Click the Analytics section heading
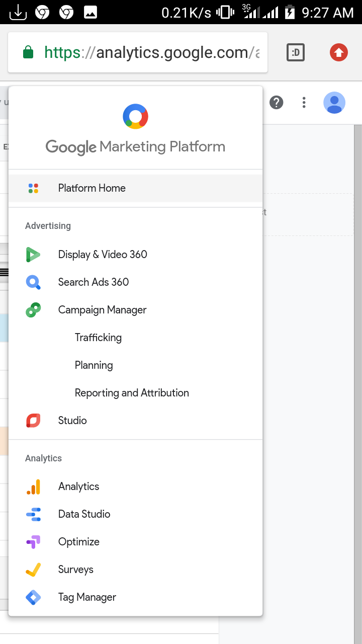Viewport: 362px width, 644px height. tap(43, 458)
